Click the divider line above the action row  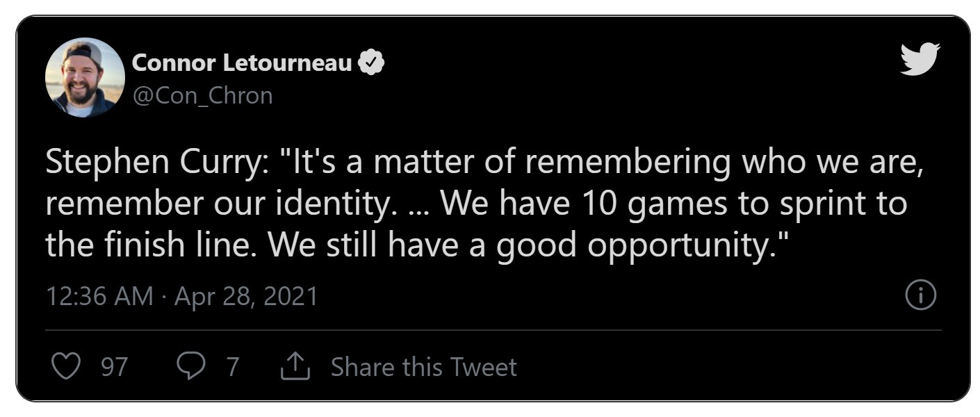pyautogui.click(x=493, y=330)
